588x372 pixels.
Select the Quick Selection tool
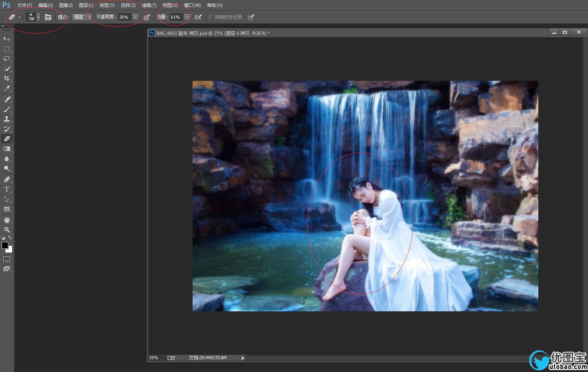[7, 69]
